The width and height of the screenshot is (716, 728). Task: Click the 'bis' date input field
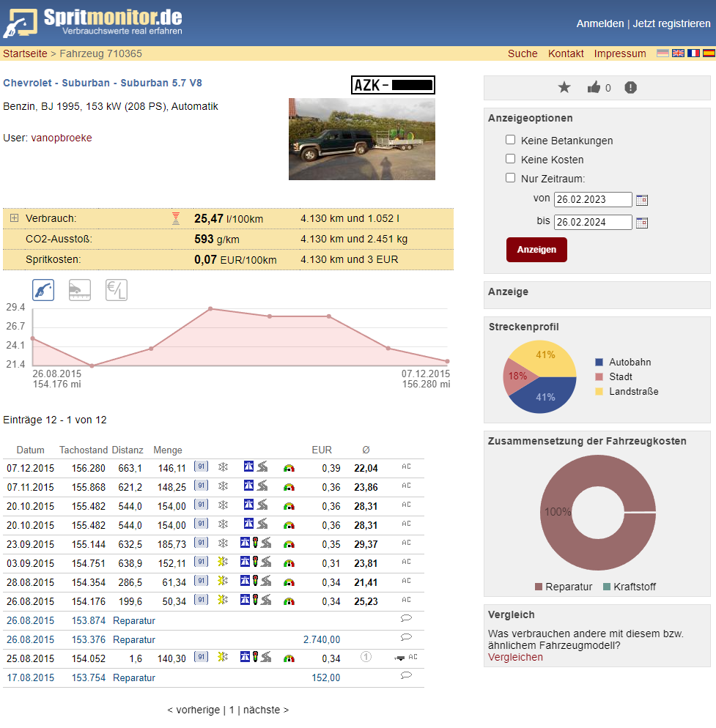coord(593,223)
